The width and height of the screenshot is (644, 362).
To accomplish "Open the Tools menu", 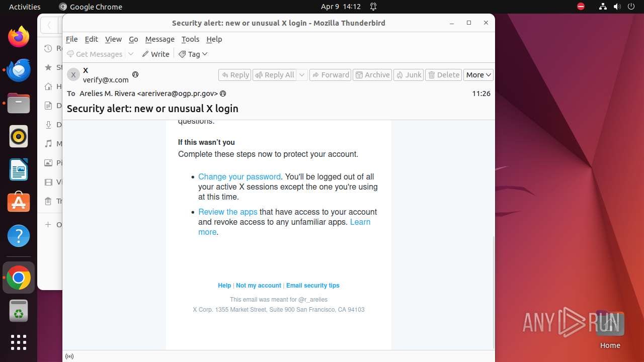I will point(190,39).
